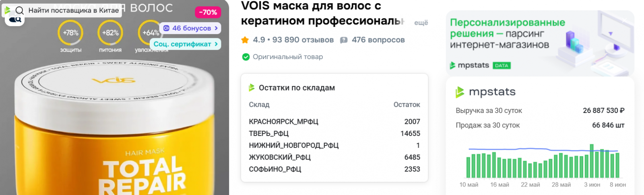Click the green DATA badge in the banner
The width and height of the screenshot is (644, 195).
(502, 66)
